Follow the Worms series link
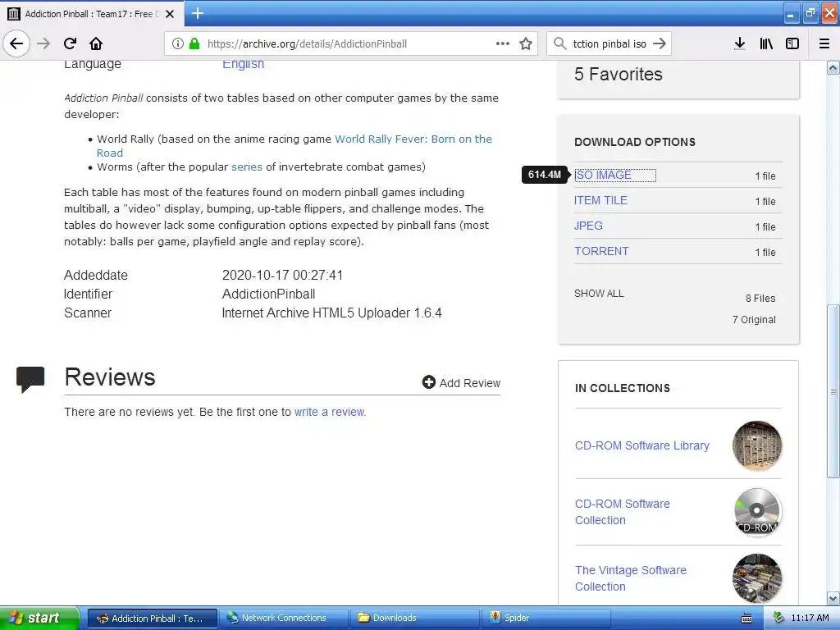This screenshot has height=630, width=840. [246, 167]
